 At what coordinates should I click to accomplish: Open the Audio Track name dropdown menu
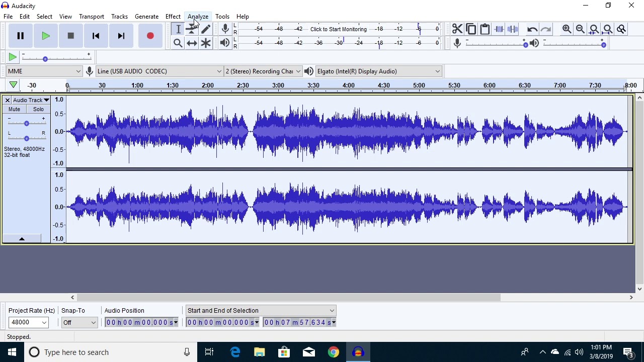click(31, 100)
